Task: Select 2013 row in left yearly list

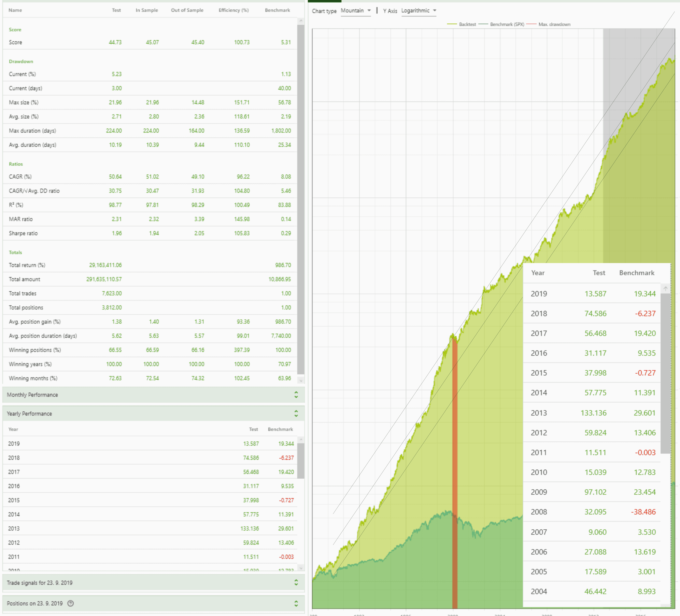Action: [x=150, y=529]
